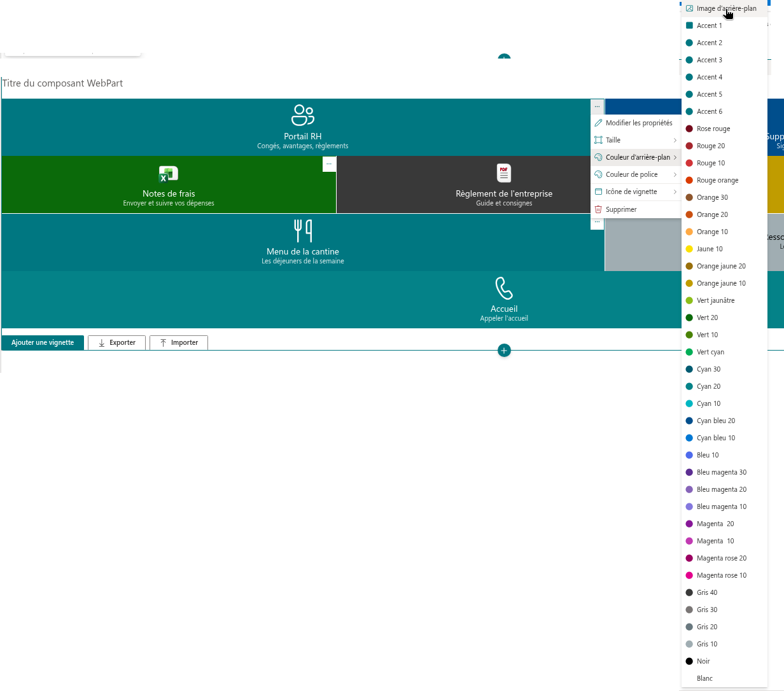
Task: Click the plus circle below the Importer button
Action: 504,351
